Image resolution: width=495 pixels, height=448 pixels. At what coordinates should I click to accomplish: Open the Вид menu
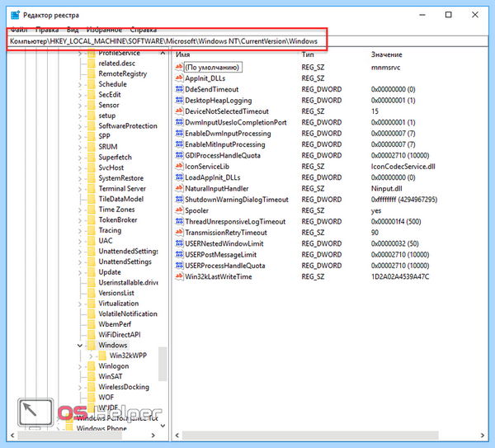pyautogui.click(x=73, y=30)
